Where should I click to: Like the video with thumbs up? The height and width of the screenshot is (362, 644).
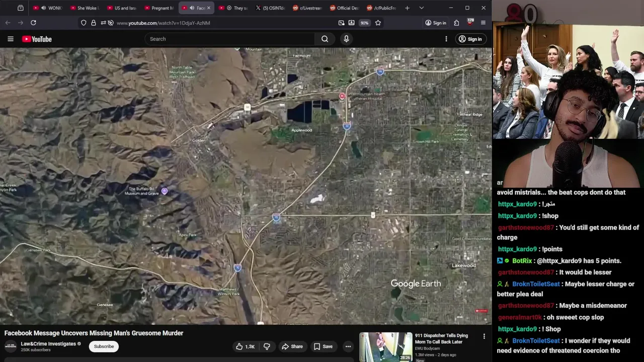tap(245, 346)
